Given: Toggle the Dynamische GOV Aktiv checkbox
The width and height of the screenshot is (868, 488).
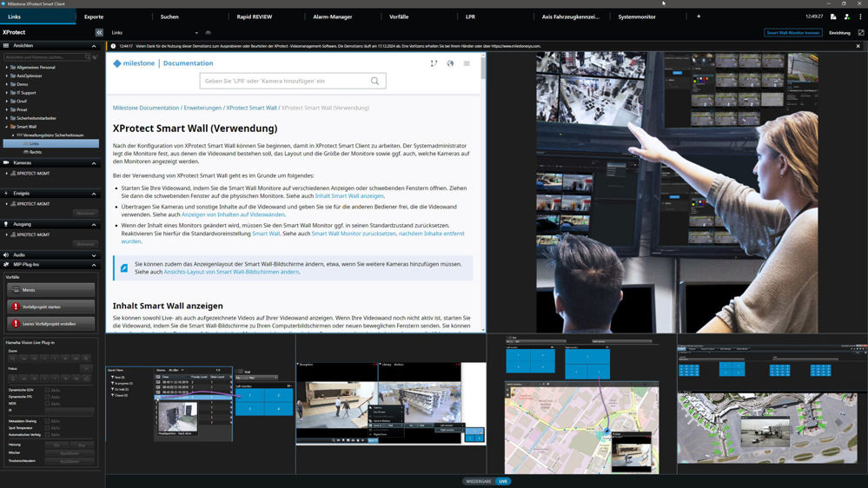Looking at the screenshot, I should (x=47, y=390).
